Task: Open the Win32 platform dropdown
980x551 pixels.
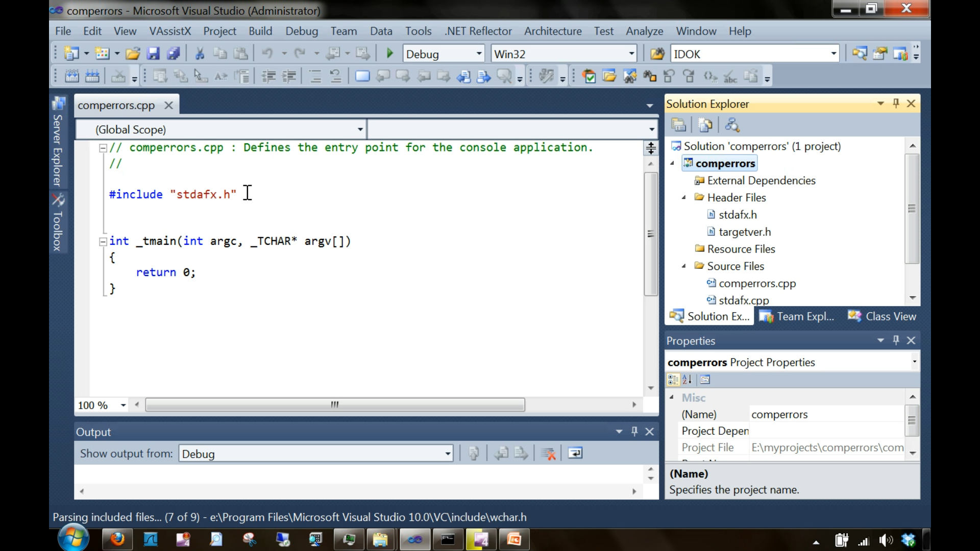Action: (x=631, y=54)
